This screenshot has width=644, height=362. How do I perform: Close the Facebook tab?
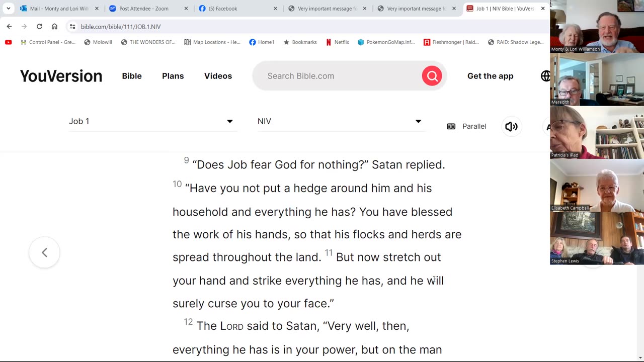pyautogui.click(x=275, y=9)
